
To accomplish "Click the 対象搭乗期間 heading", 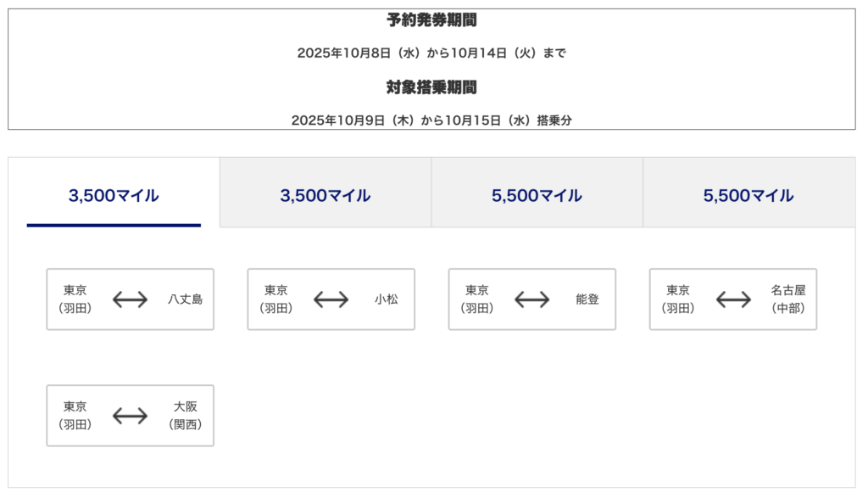I will [x=431, y=87].
